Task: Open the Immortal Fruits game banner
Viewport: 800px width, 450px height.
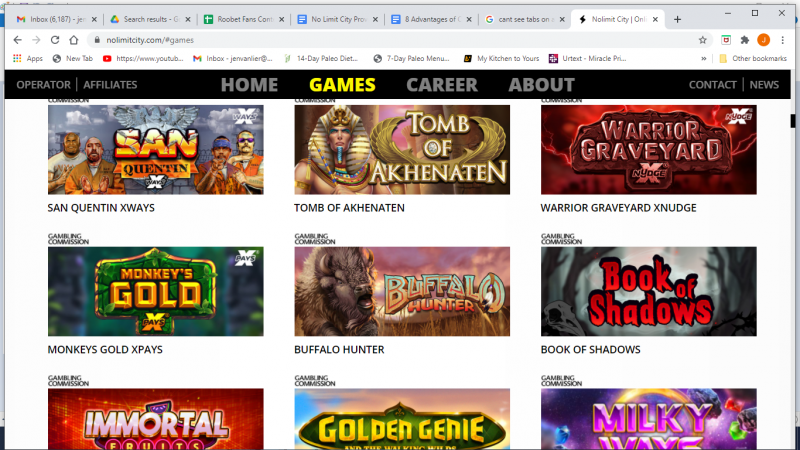Action: coord(156,419)
